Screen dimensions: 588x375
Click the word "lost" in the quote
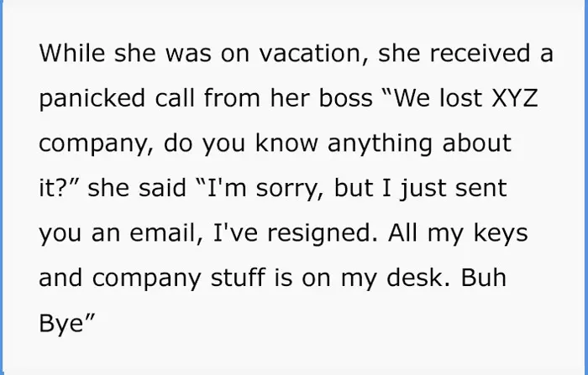coord(457,99)
